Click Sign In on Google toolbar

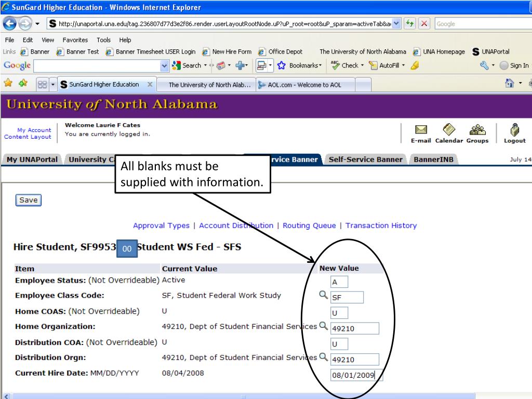click(x=514, y=65)
